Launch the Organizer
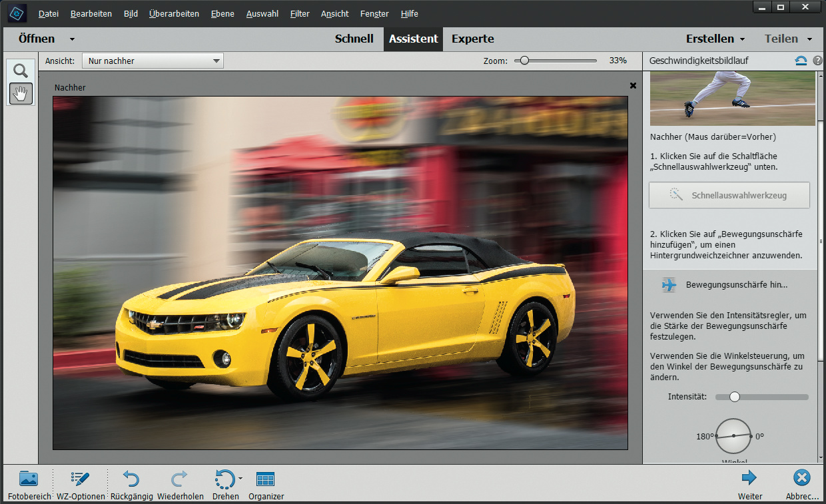The height and width of the screenshot is (504, 826). coord(266,479)
